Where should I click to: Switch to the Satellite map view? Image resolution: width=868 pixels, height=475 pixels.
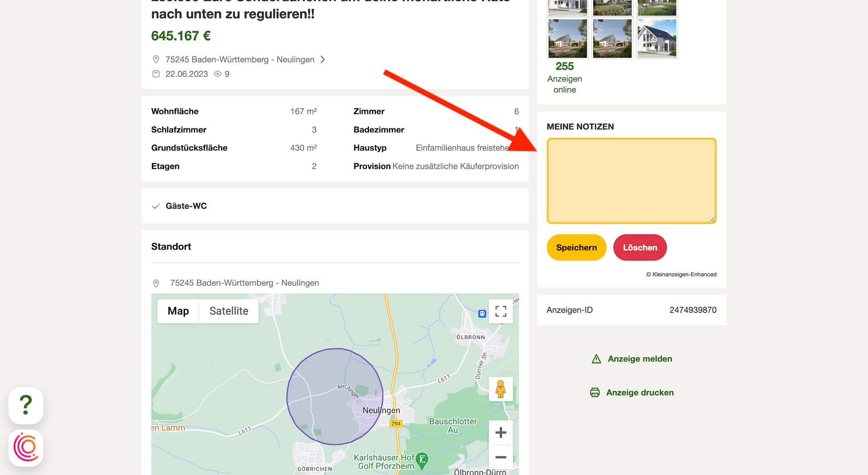pos(228,311)
